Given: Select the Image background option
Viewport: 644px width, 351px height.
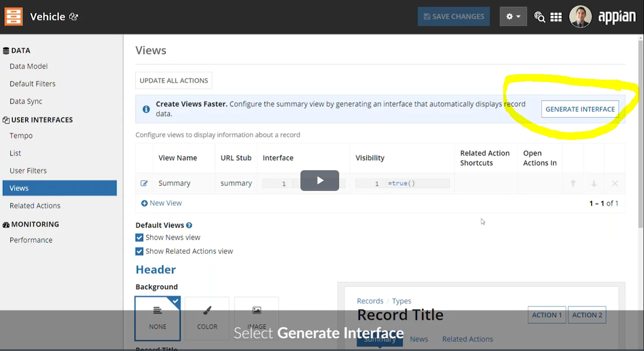Looking at the screenshot, I should [257, 318].
